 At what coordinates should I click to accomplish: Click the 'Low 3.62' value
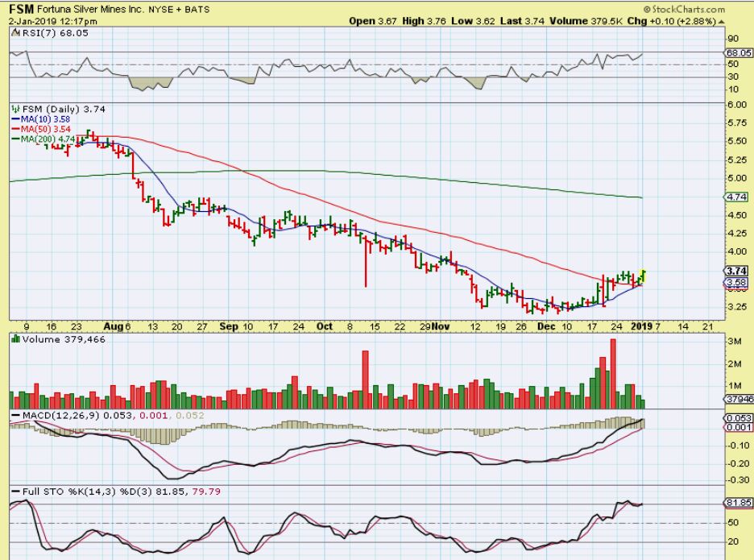point(473,21)
